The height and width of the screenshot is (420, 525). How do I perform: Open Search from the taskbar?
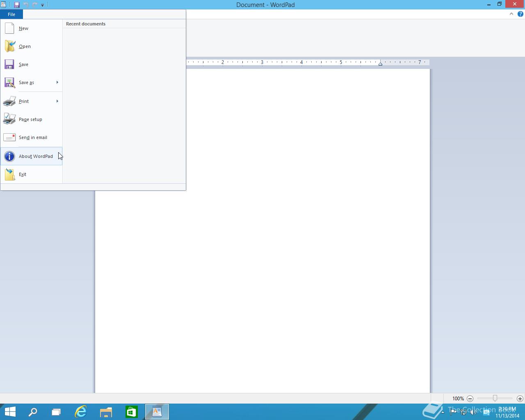click(33, 412)
